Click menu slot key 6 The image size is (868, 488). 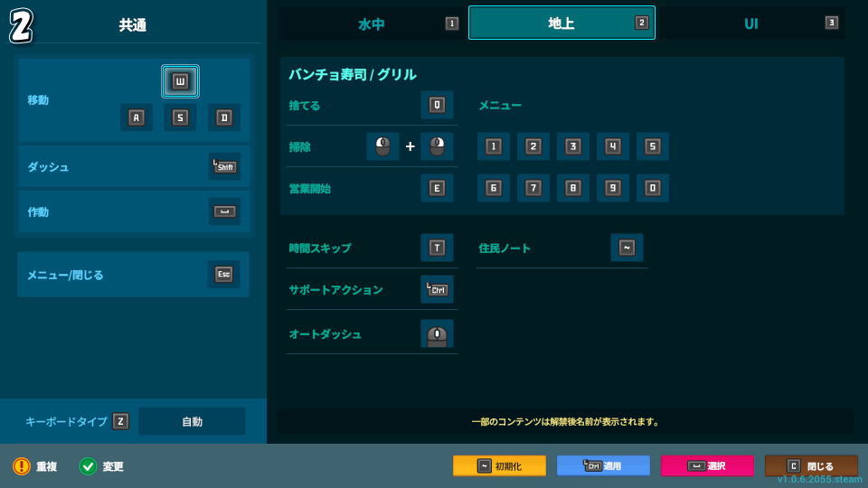pos(494,188)
